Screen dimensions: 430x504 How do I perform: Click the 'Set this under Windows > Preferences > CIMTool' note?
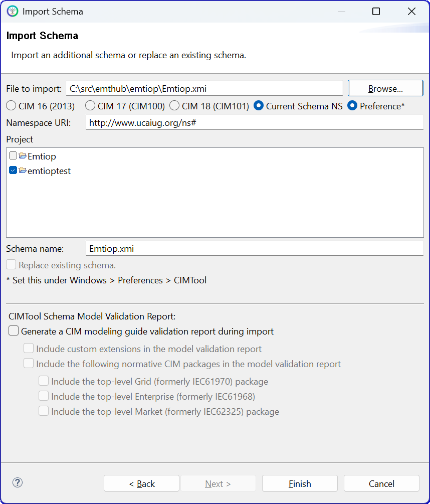[x=106, y=280]
